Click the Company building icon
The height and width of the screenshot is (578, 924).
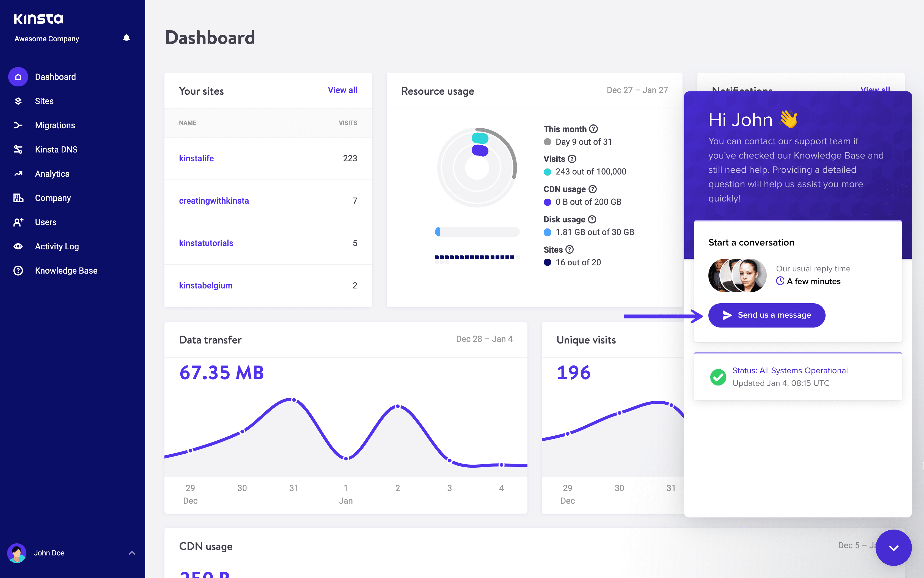click(18, 198)
